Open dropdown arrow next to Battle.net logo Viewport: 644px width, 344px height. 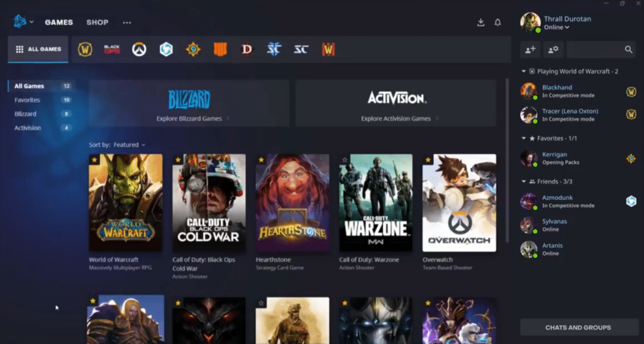(31, 22)
